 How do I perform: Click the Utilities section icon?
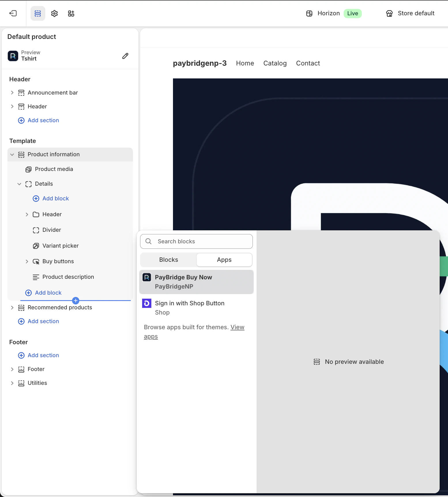point(21,383)
